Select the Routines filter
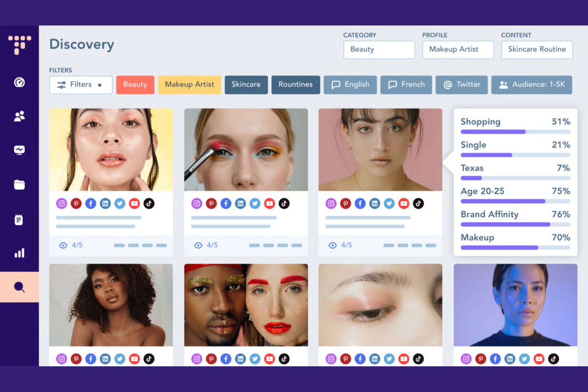The width and height of the screenshot is (588, 392). coord(296,85)
